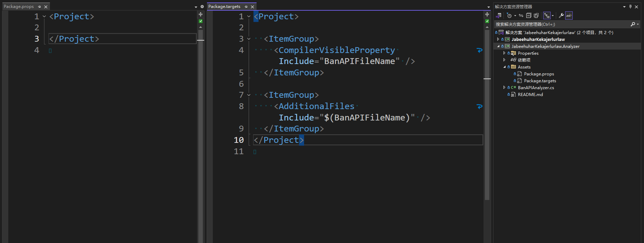Viewport: 644px width, 243px height.
Task: Click the Package.targets vertical scrollbar thumb
Action: pyautogui.click(x=487, y=114)
